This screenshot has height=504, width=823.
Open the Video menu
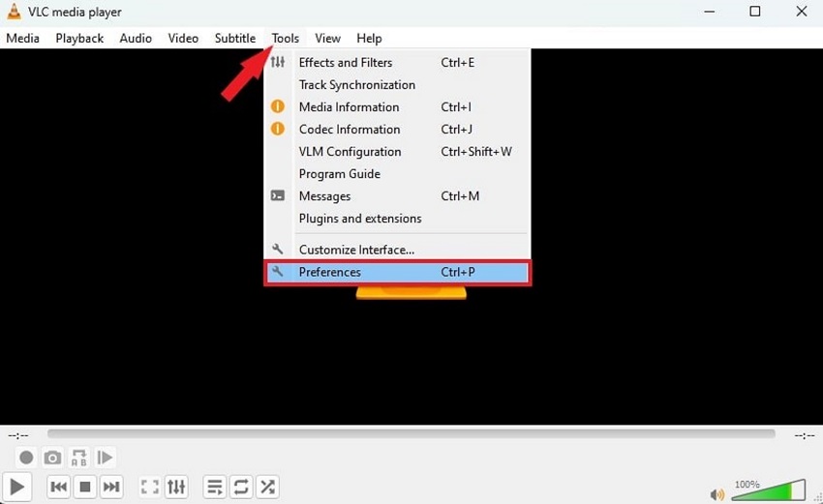click(x=183, y=39)
